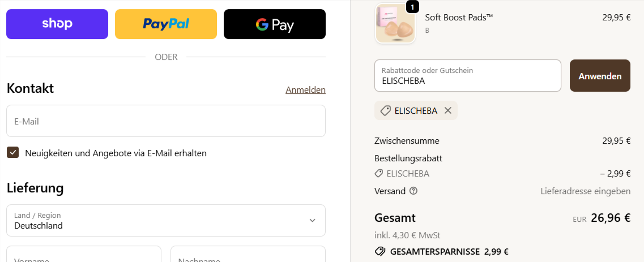The image size is (644, 262).
Task: Pay with Shop Pay
Action: point(57,24)
